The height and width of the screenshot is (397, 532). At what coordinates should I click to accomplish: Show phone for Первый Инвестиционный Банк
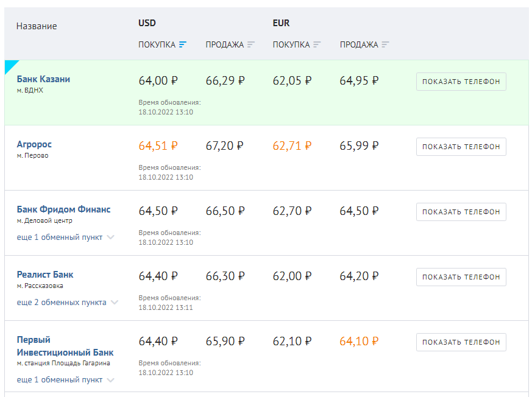pyautogui.click(x=461, y=342)
